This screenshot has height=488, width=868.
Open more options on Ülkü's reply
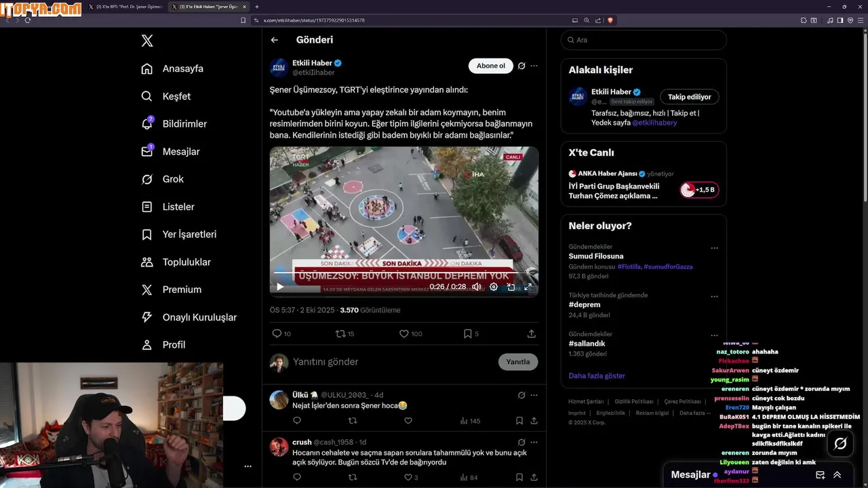(x=534, y=395)
